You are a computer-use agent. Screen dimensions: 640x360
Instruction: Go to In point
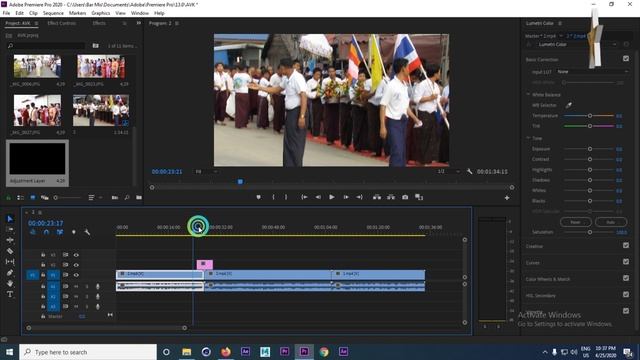(x=304, y=197)
